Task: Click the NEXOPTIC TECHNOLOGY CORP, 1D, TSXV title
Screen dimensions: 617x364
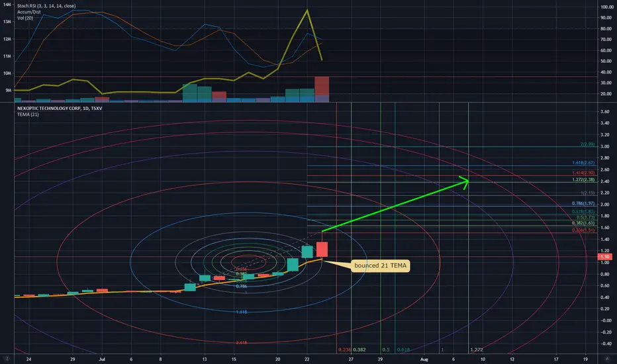Action: pyautogui.click(x=60, y=109)
